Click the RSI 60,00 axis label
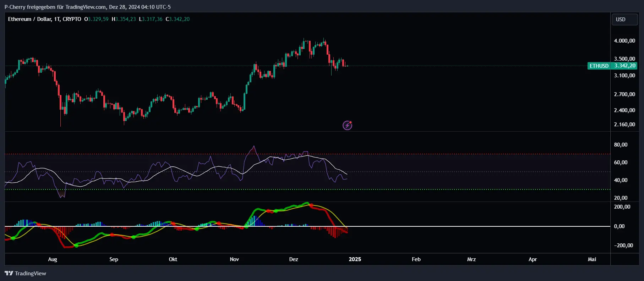 click(621, 162)
